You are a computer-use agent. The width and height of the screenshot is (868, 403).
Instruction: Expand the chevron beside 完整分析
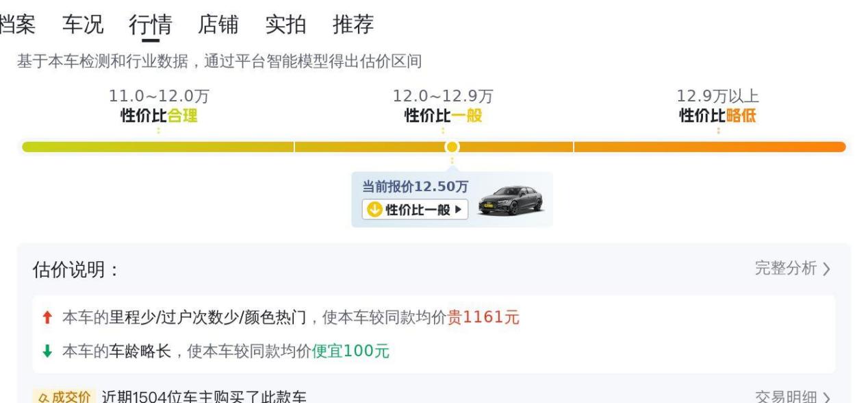827,269
